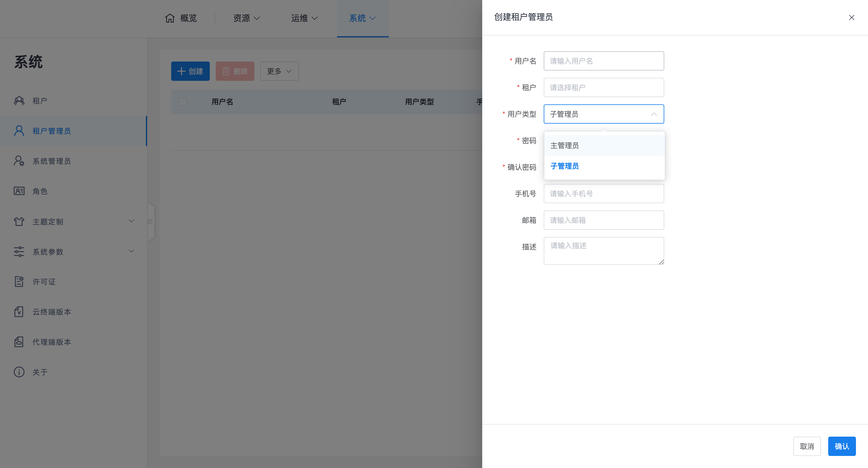Image resolution: width=868 pixels, height=468 pixels.
Task: Focus the 请输入邮箱 field
Action: (604, 220)
